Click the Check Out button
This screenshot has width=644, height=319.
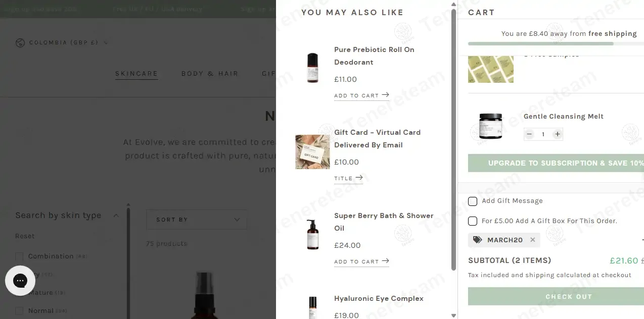[x=568, y=297]
